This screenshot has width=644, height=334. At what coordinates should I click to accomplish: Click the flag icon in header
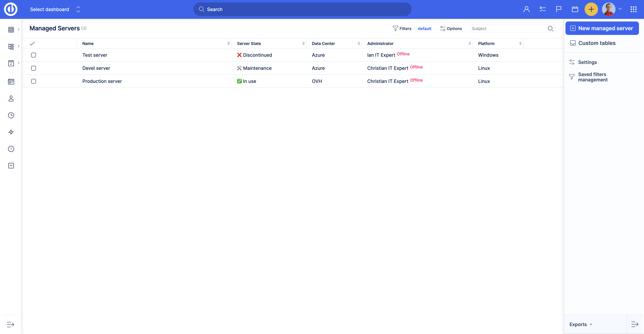click(x=558, y=9)
